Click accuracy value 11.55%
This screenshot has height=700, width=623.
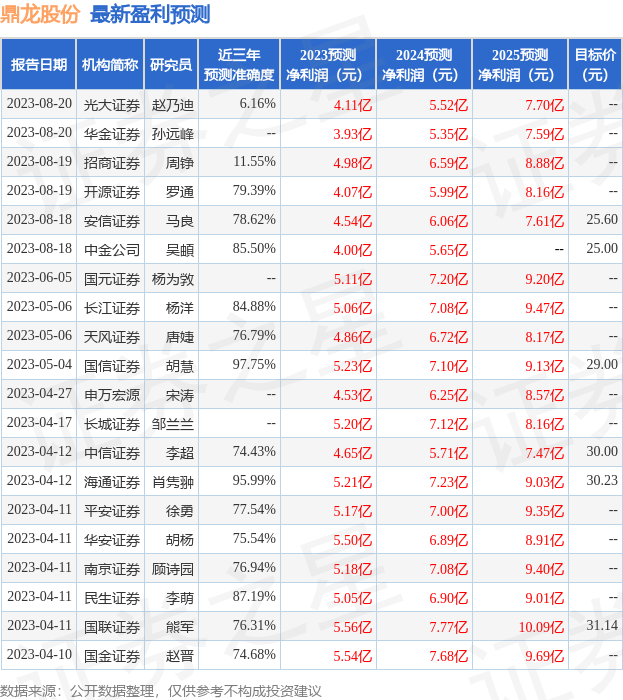[254, 161]
